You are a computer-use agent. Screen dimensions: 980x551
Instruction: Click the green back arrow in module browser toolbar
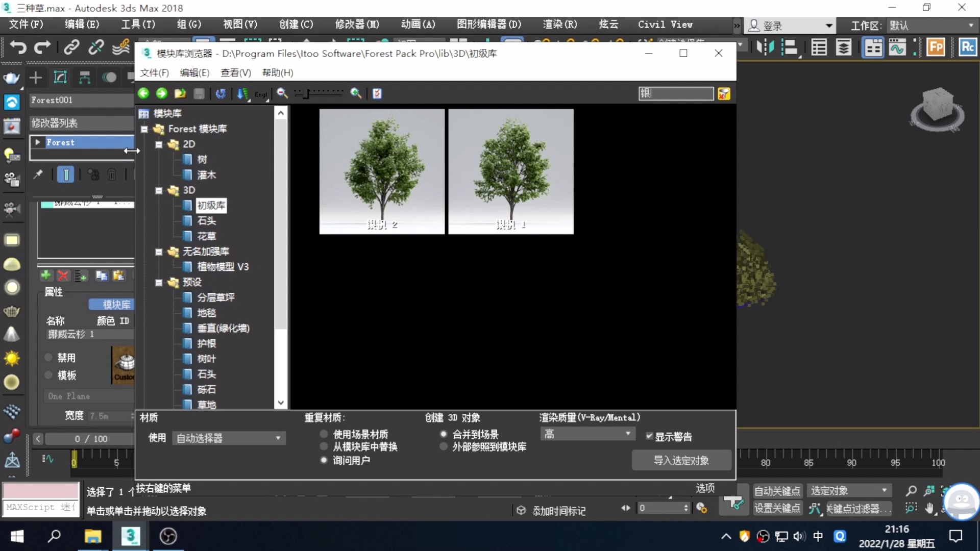tap(144, 93)
